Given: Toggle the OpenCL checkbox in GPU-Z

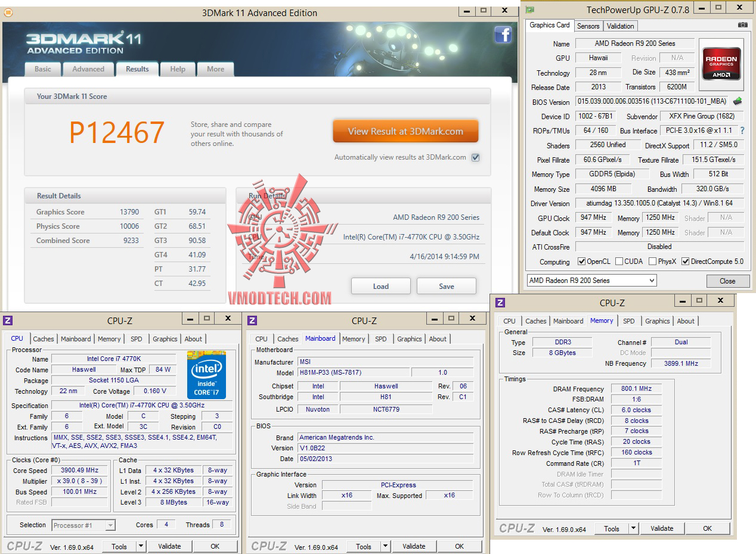Looking at the screenshot, I should pyautogui.click(x=581, y=262).
